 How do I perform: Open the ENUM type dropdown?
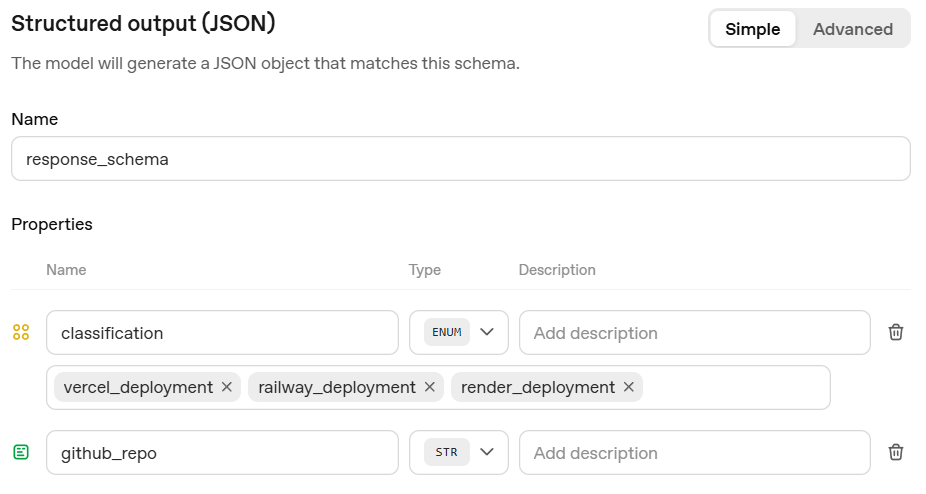click(x=459, y=333)
